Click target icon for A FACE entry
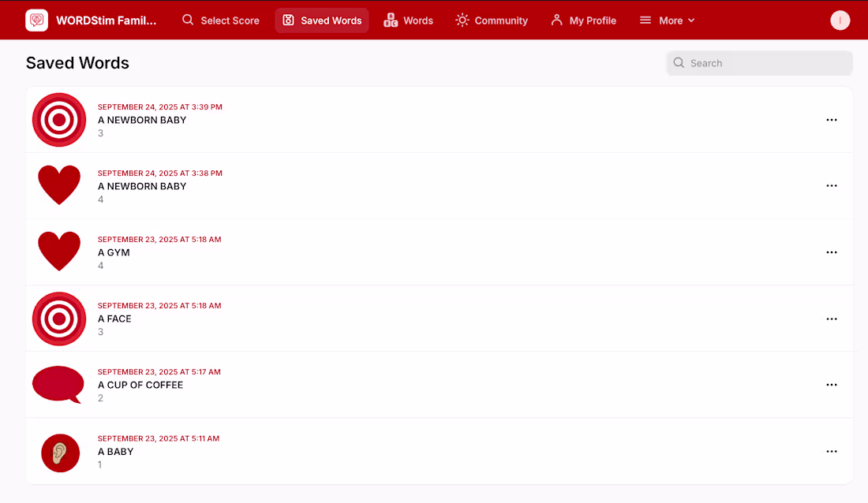 pyautogui.click(x=59, y=319)
